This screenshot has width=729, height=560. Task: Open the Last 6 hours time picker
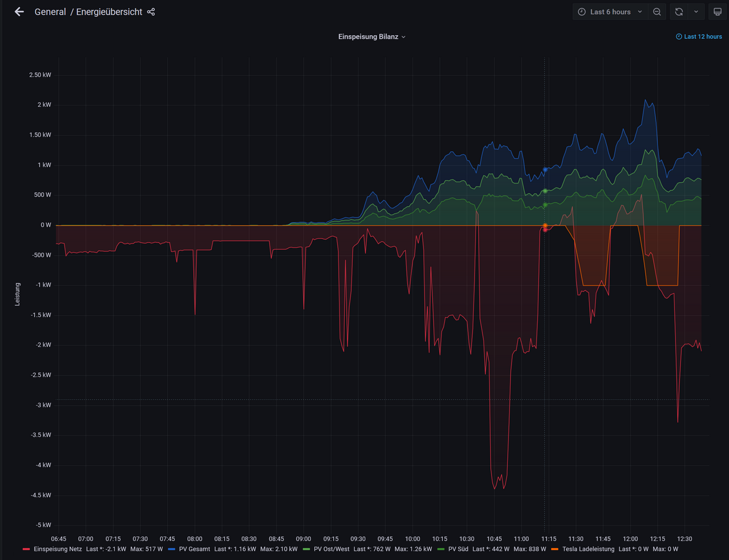(x=610, y=12)
